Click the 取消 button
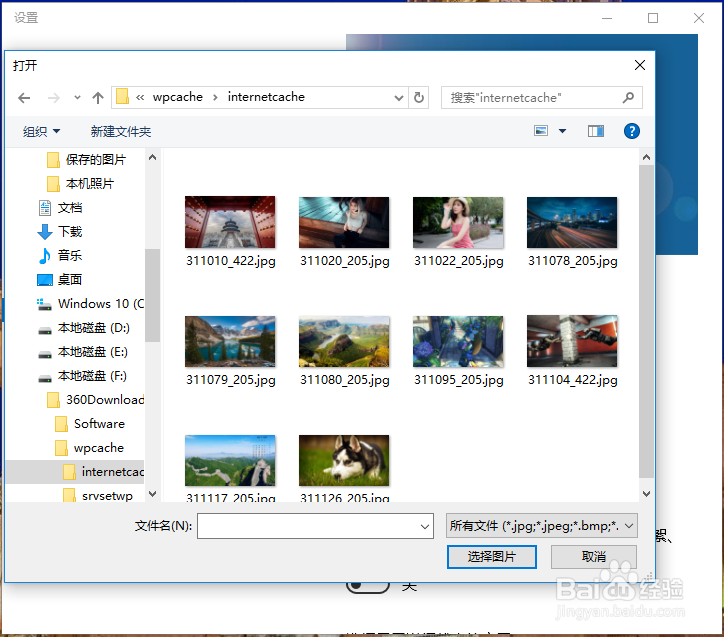 pos(594,557)
